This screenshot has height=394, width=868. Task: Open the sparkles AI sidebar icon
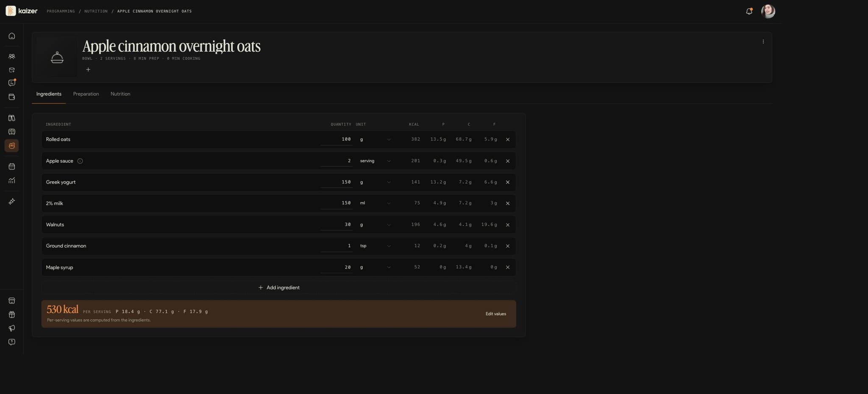[x=12, y=201]
